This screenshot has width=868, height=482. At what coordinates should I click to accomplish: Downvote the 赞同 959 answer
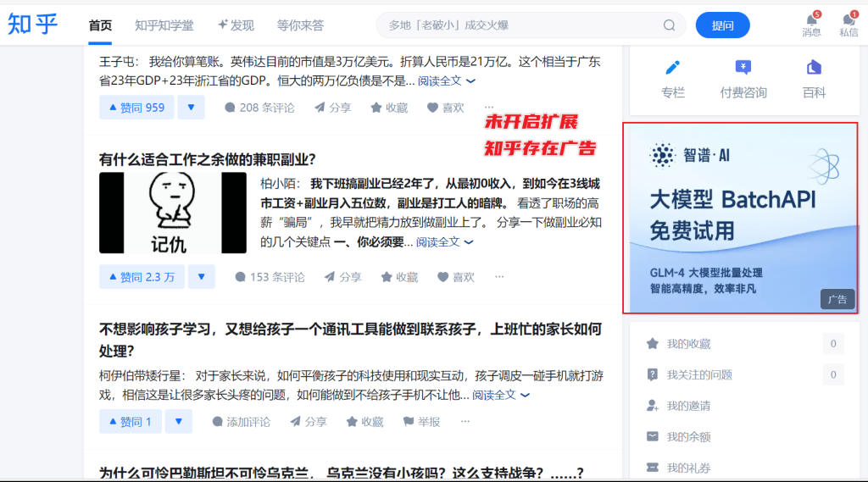coord(191,108)
